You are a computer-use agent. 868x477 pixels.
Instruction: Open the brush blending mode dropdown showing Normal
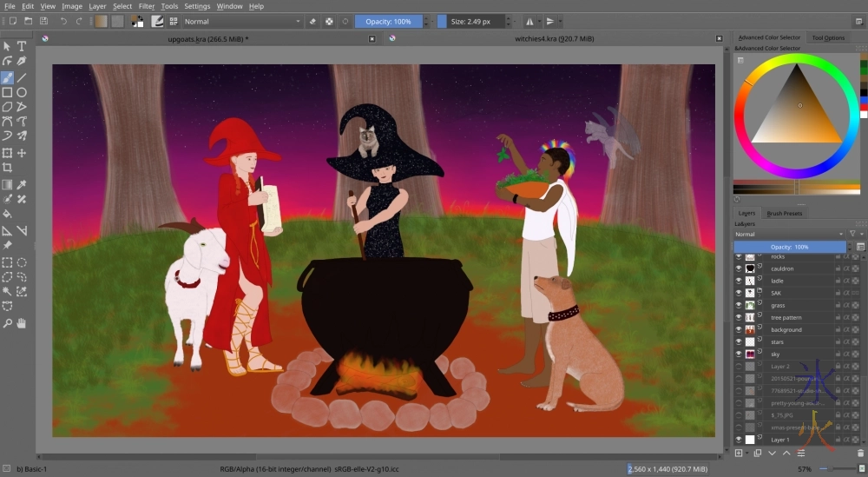click(241, 21)
